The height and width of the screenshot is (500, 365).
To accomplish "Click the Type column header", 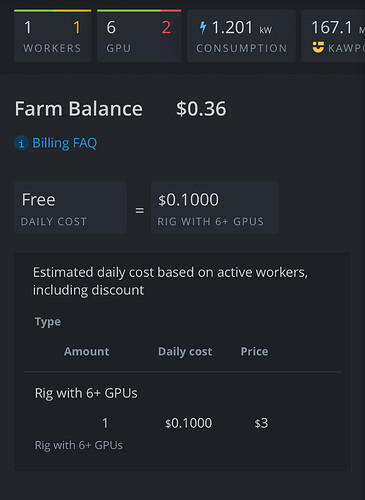I will 48,322.
